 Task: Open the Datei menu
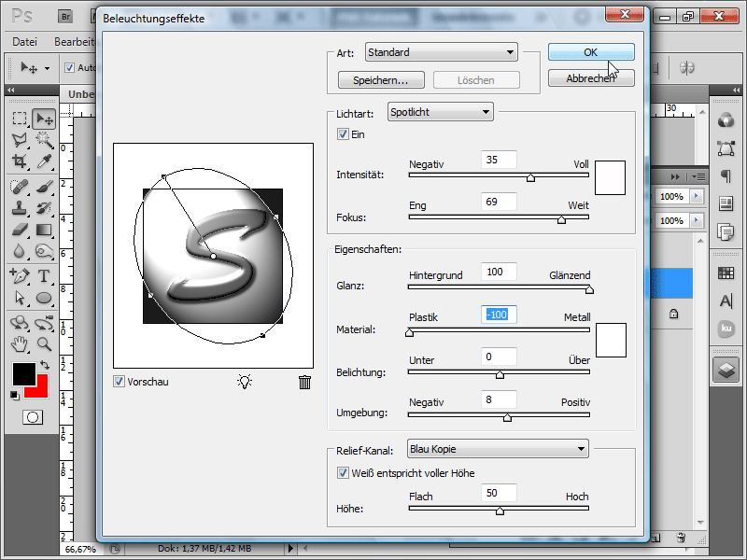(x=25, y=42)
